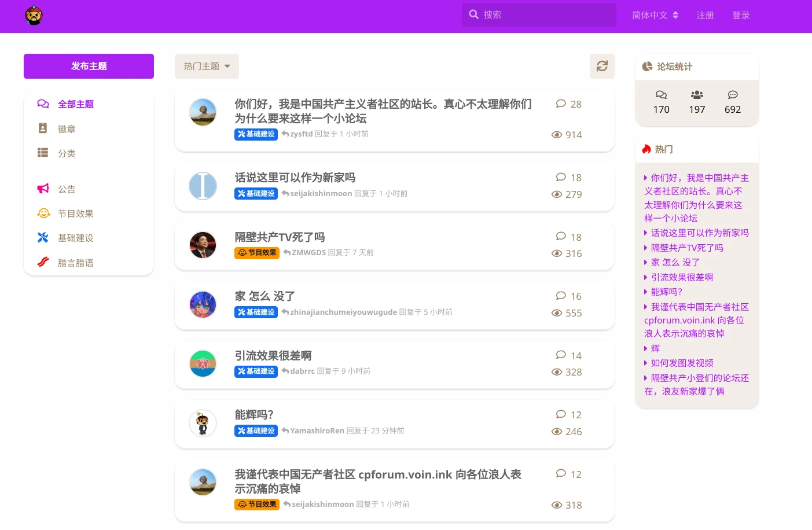Open topic 隔壁共产TV死了吗
This screenshot has width=812, height=530.
pos(280,237)
